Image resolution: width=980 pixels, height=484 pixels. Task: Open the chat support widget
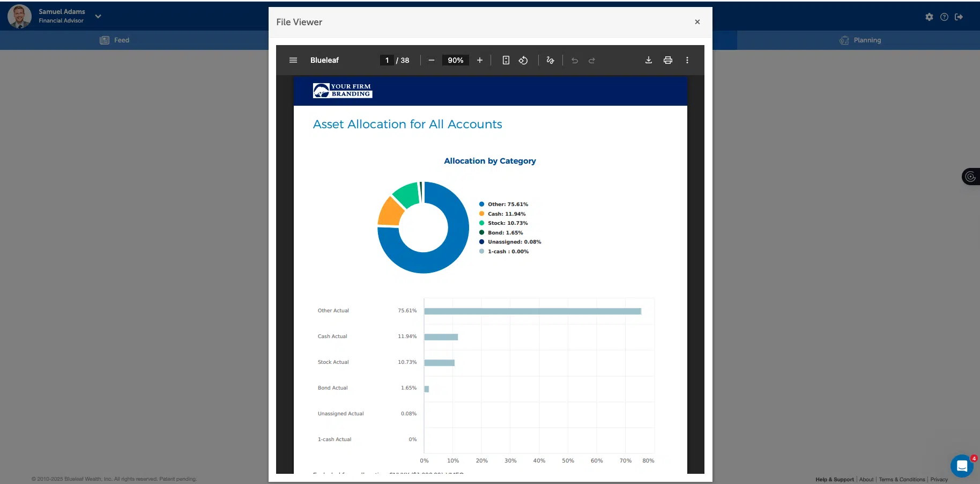click(962, 466)
